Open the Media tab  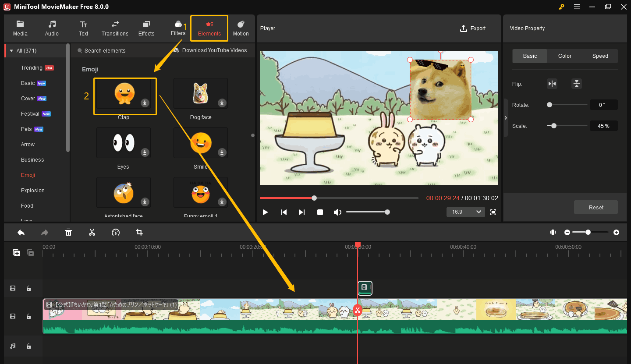pos(20,28)
